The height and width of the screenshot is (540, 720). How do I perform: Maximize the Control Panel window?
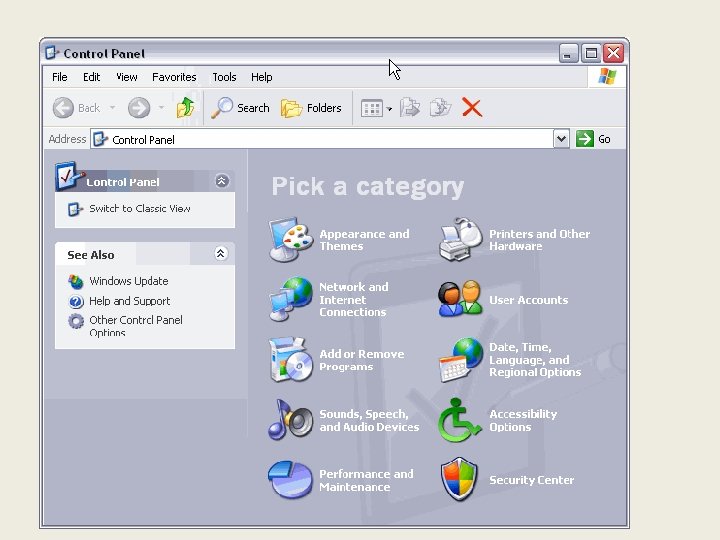[x=591, y=53]
